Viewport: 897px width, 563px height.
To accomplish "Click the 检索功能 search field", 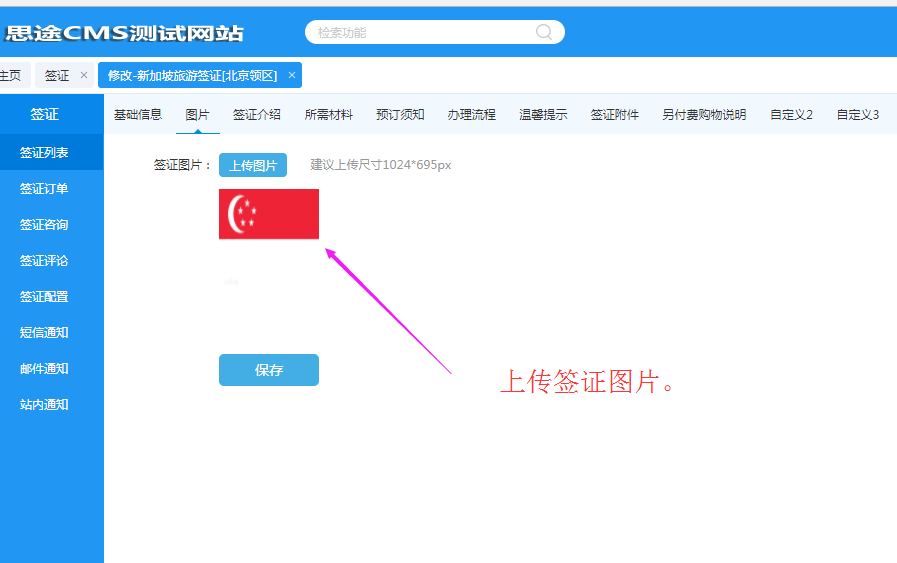I will [x=420, y=32].
